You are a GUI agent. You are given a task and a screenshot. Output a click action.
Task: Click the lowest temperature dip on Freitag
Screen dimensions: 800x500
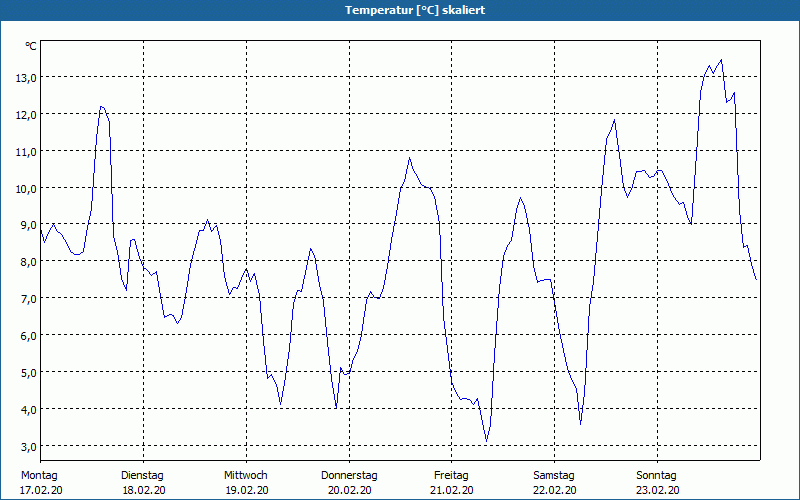(486, 441)
